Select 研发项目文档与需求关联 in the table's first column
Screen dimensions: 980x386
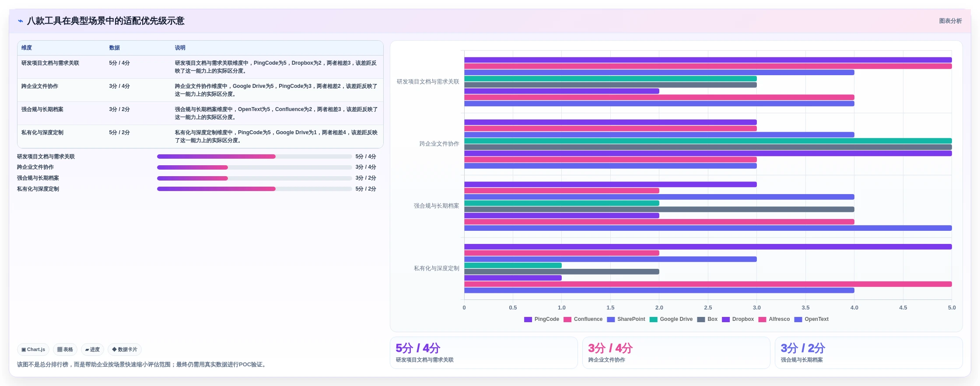click(50, 63)
